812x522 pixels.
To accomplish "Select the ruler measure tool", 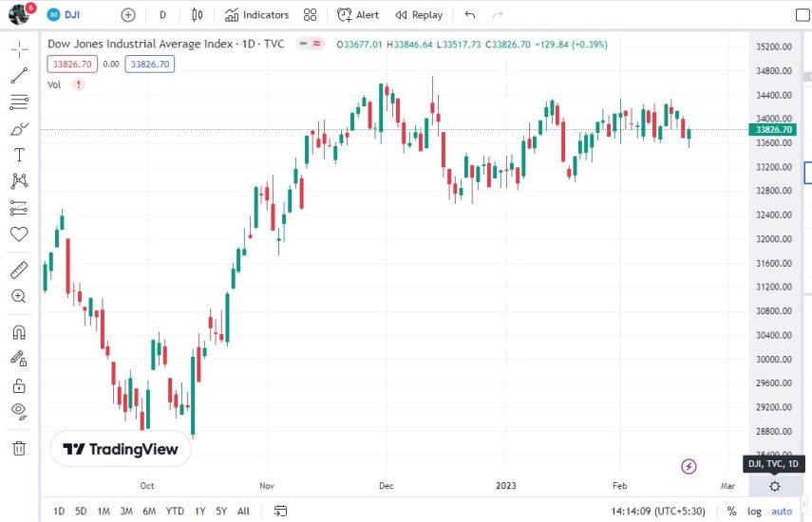I will click(19, 270).
